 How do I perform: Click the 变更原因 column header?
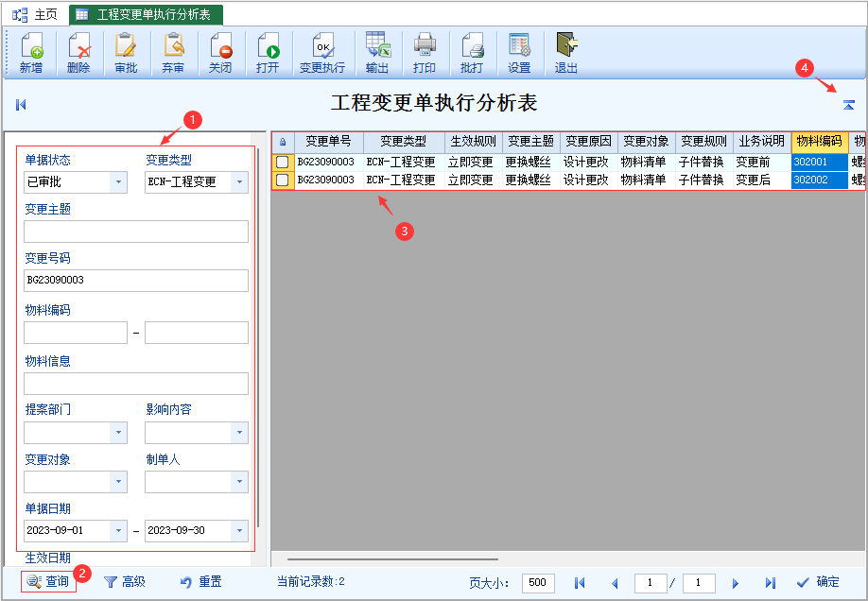(589, 143)
